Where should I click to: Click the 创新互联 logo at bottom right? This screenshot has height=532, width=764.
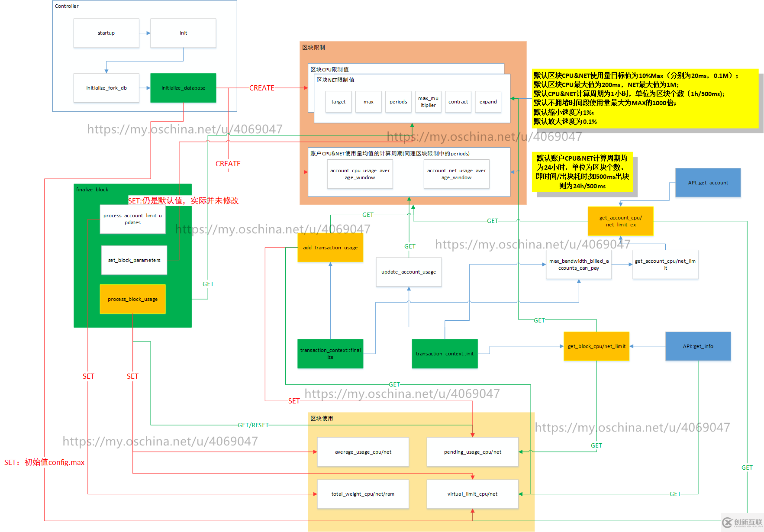coord(741,522)
